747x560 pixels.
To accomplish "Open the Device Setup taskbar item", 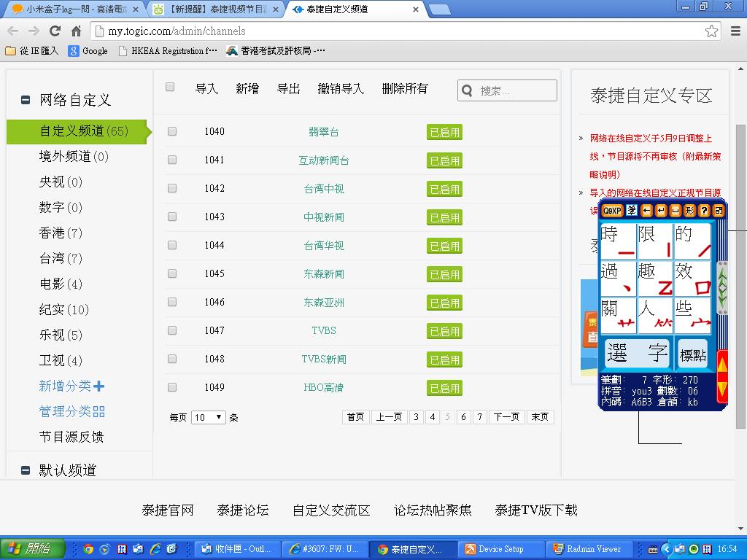I will click(x=500, y=549).
